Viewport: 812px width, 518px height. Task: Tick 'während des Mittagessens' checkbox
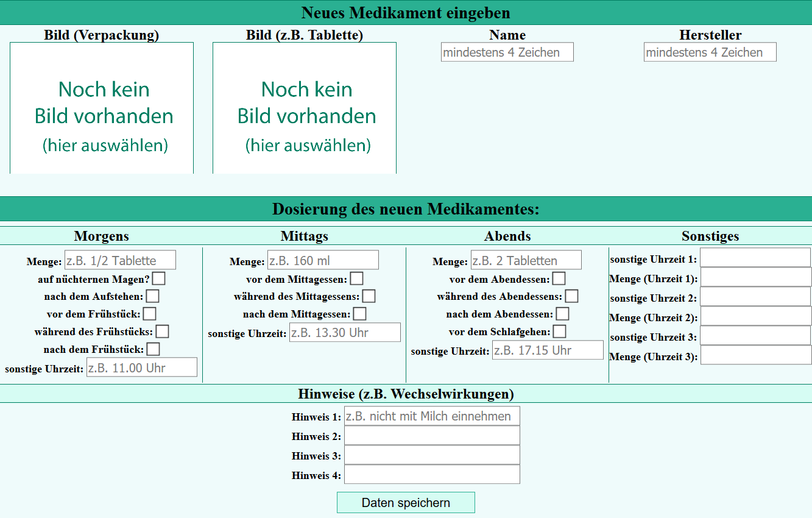369,296
